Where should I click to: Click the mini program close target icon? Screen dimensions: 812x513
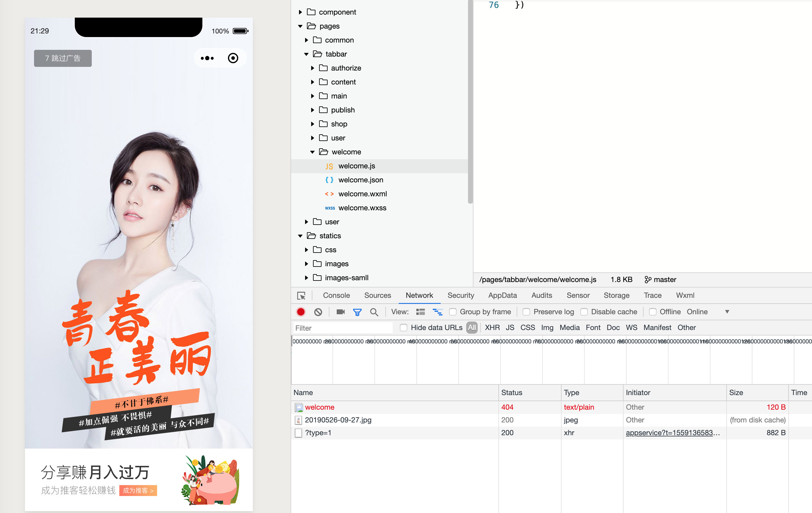point(233,58)
